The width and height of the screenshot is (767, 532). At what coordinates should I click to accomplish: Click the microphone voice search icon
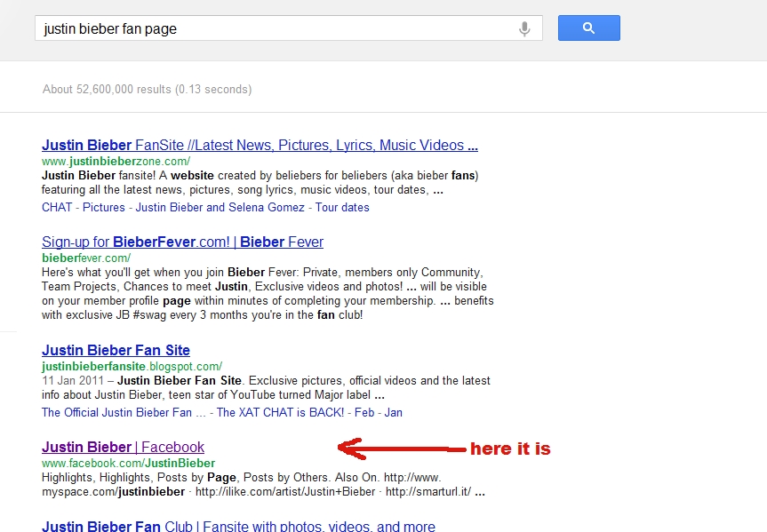(x=524, y=28)
